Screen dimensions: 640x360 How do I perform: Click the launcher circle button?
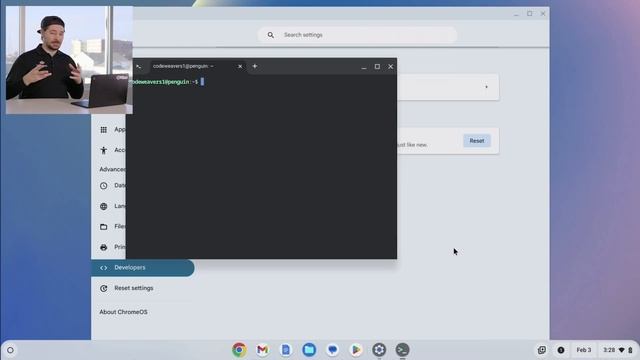[11, 350]
